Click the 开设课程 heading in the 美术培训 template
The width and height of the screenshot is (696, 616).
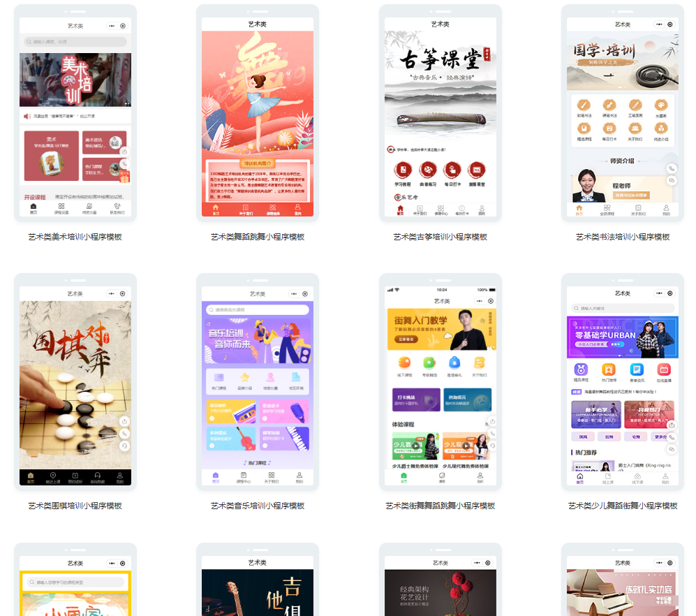tap(35, 197)
